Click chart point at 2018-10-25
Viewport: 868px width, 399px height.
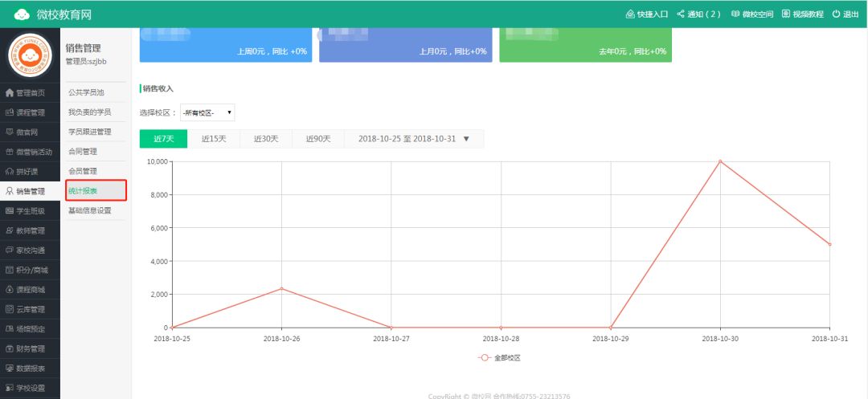(172, 328)
